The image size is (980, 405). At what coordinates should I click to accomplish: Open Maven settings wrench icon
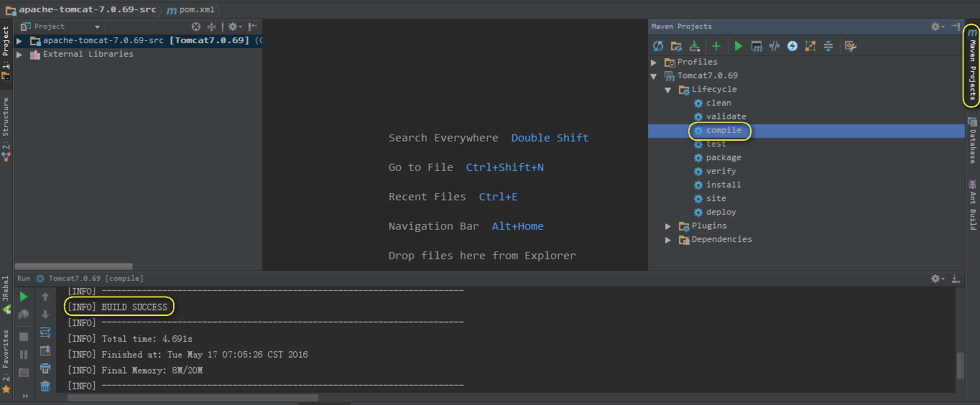851,46
